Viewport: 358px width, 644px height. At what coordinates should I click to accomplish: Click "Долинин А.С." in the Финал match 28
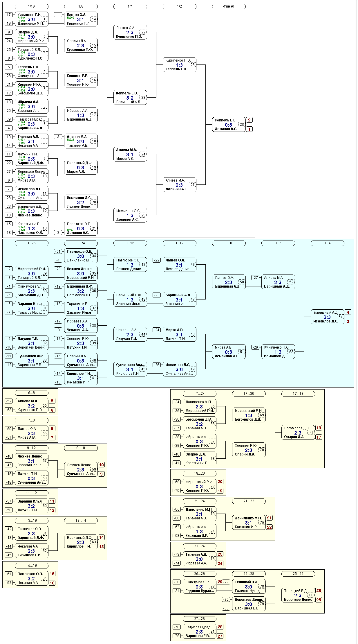[x=226, y=129]
